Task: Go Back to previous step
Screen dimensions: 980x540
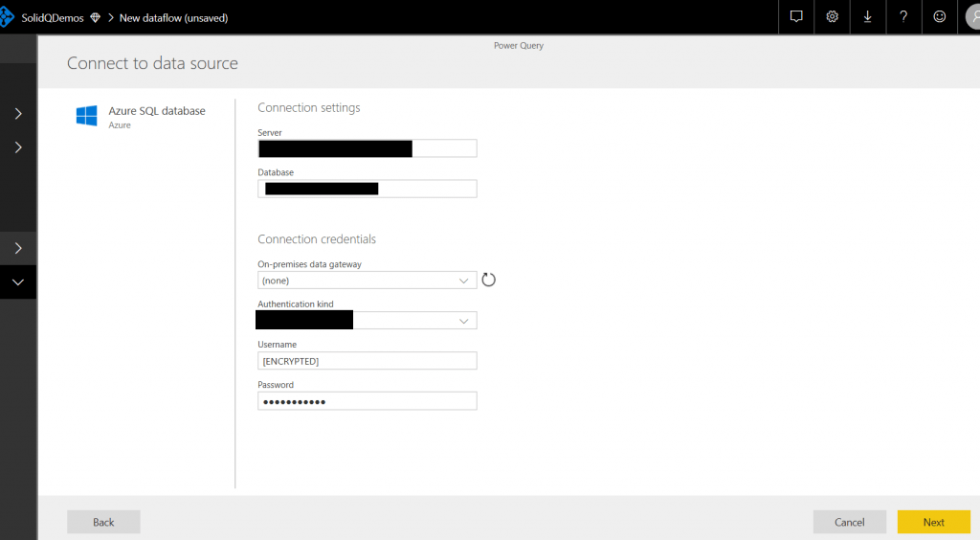Action: 103,522
